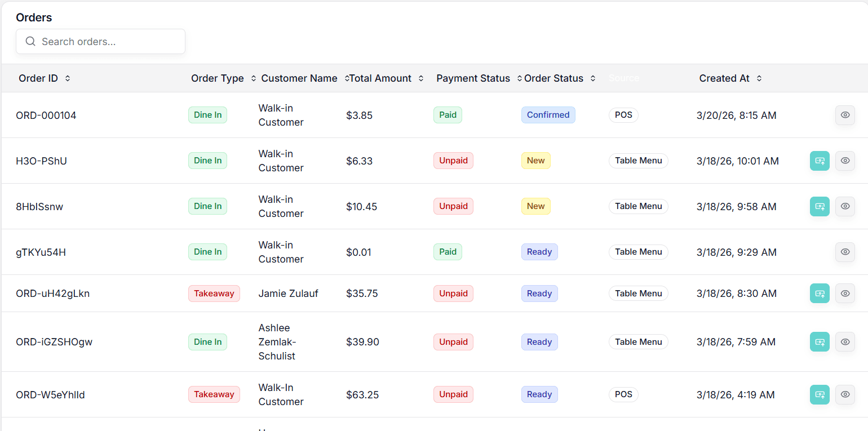Click payment icon for order ORD-iGZSHOgw
The width and height of the screenshot is (868, 431).
tap(820, 342)
